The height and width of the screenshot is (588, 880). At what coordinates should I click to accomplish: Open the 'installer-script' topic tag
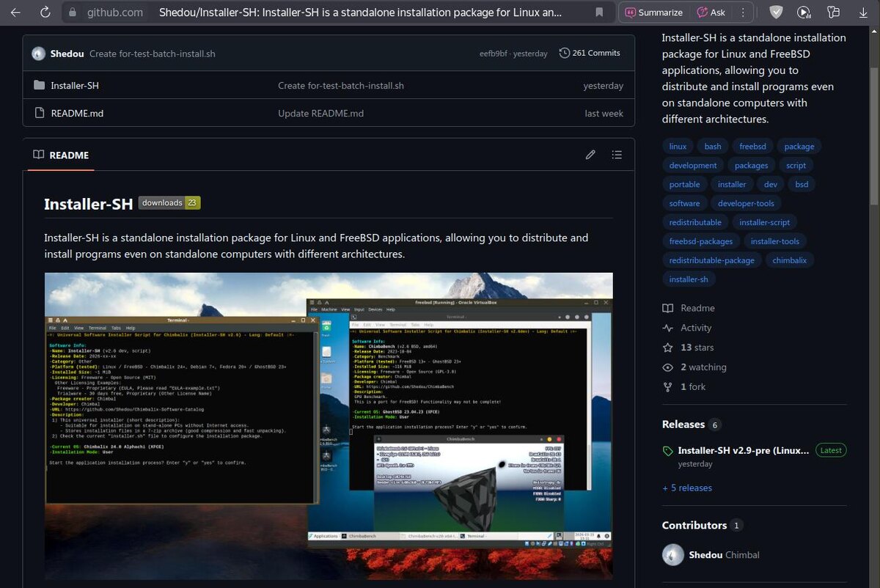tap(765, 222)
